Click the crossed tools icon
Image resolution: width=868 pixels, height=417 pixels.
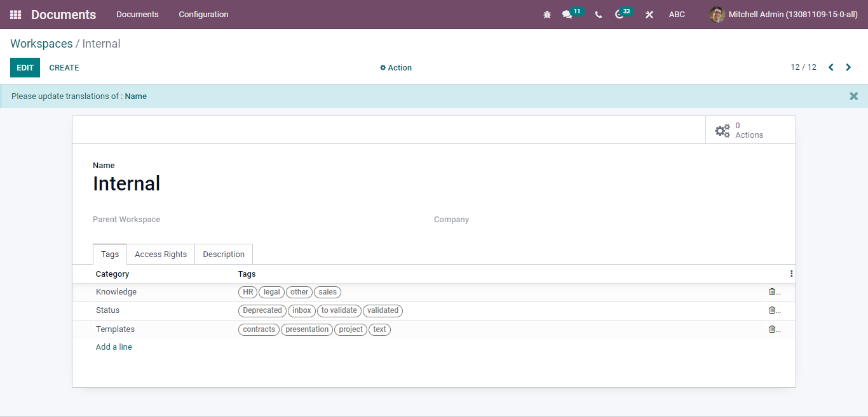pos(649,14)
